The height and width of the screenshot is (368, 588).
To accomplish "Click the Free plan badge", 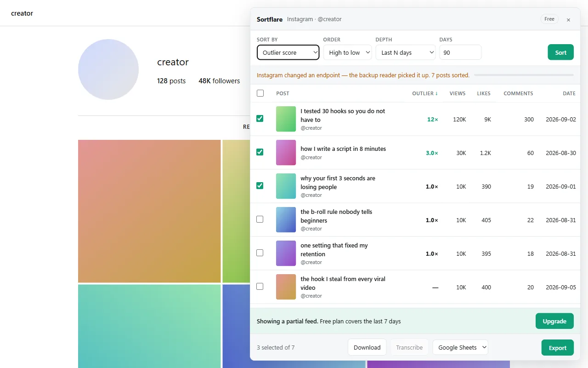I will point(549,19).
